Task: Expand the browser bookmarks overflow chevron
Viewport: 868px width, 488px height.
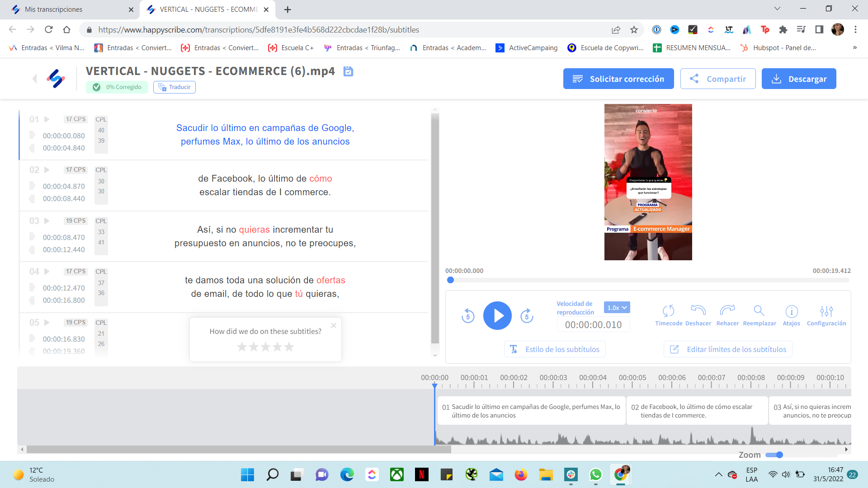Action: [x=855, y=47]
